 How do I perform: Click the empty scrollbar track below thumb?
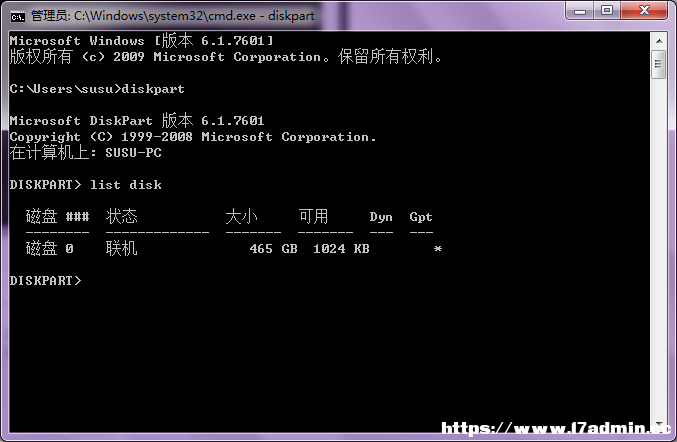[x=659, y=247]
